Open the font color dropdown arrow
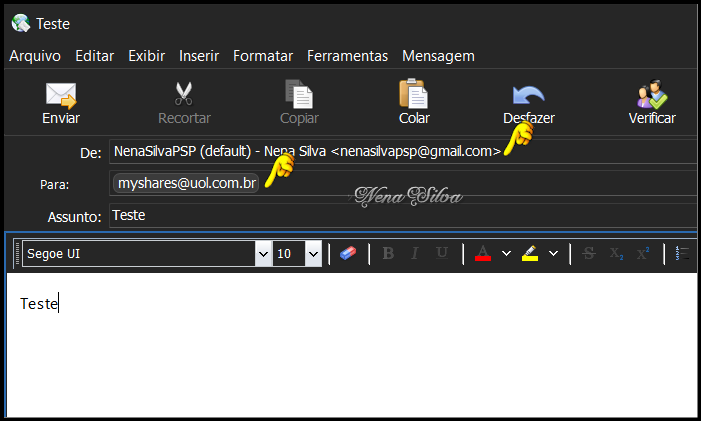 pyautogui.click(x=506, y=254)
